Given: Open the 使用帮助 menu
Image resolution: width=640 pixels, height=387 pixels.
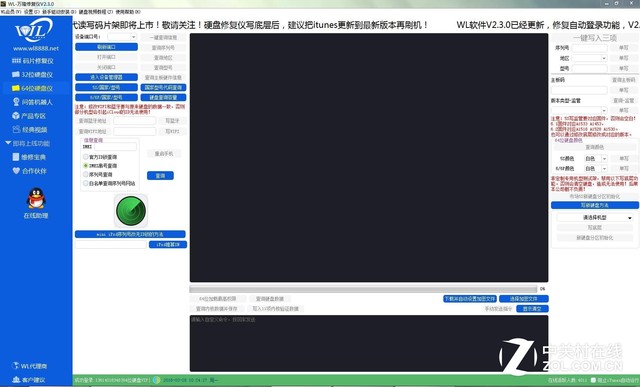Looking at the screenshot, I should (x=128, y=12).
